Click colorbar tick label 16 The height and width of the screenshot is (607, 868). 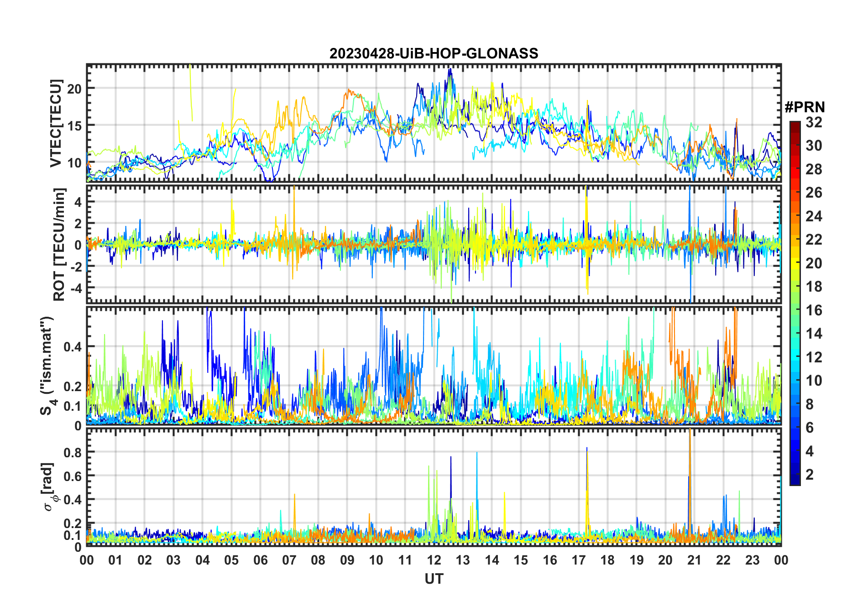click(x=813, y=310)
